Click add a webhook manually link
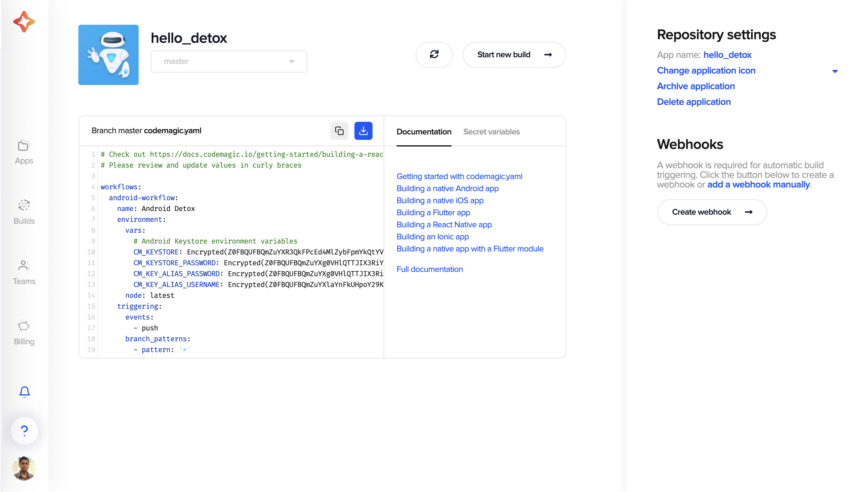 point(759,184)
